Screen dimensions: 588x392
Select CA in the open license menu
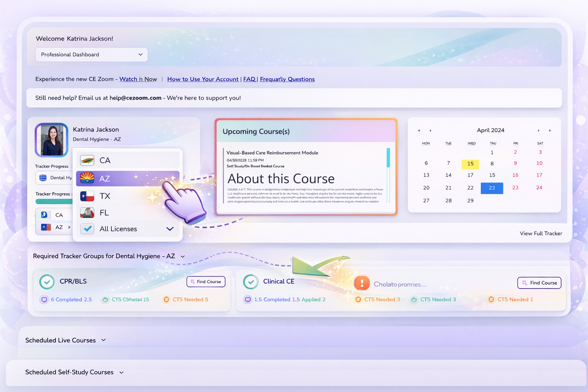[x=128, y=160]
